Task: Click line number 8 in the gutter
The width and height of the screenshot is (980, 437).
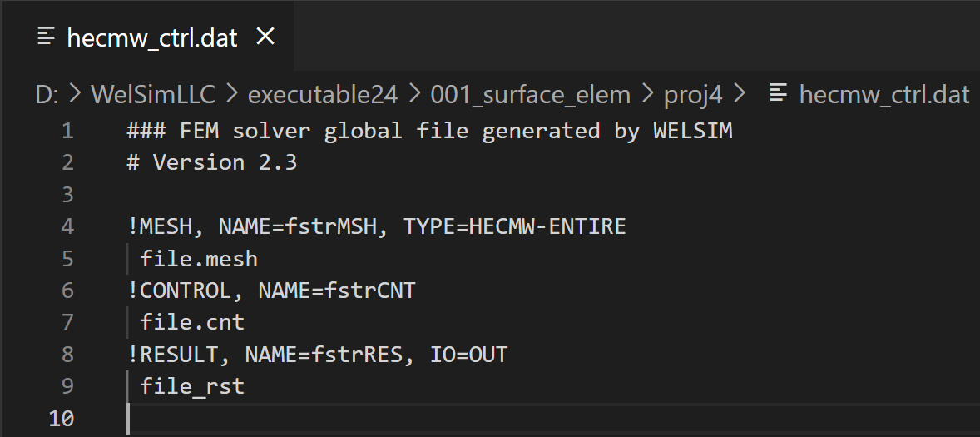Action: click(x=67, y=355)
